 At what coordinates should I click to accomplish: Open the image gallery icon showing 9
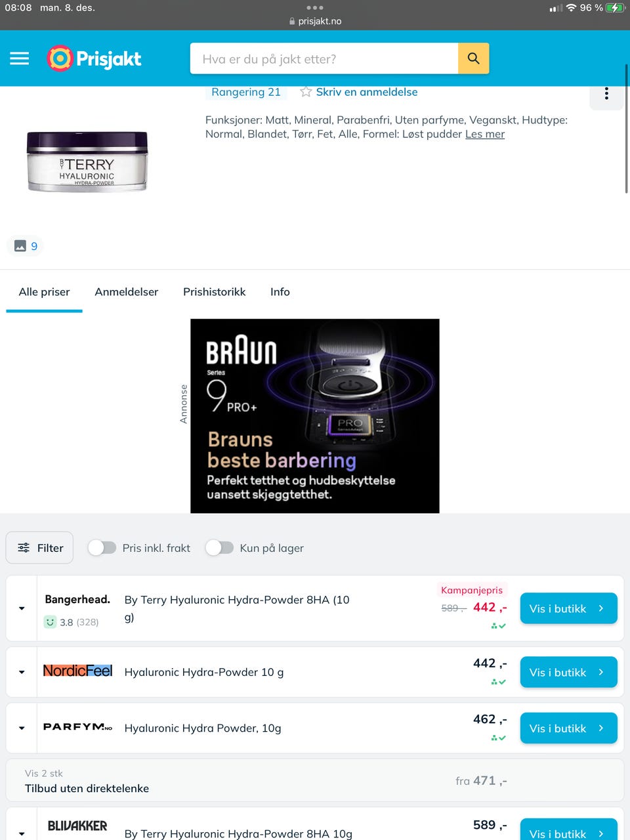pyautogui.click(x=26, y=246)
